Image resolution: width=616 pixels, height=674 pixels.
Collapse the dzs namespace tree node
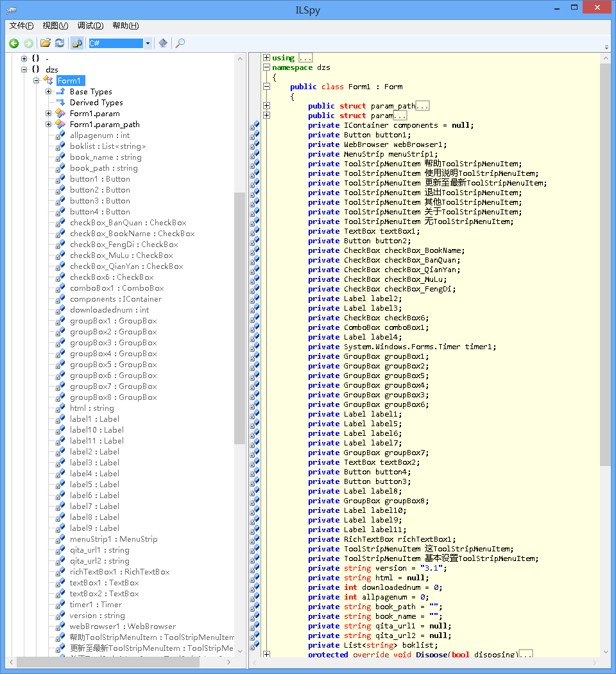[x=24, y=69]
